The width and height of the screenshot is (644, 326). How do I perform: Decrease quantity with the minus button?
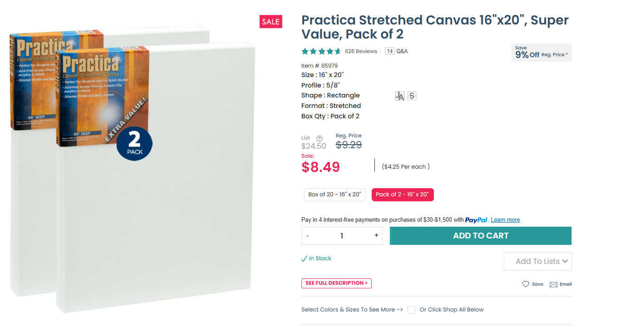[x=308, y=236]
